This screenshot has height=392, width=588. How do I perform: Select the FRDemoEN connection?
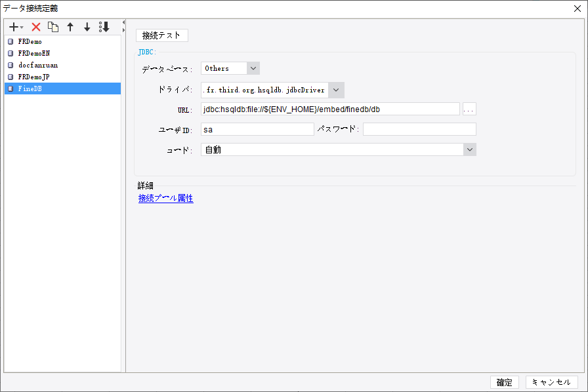[35, 53]
